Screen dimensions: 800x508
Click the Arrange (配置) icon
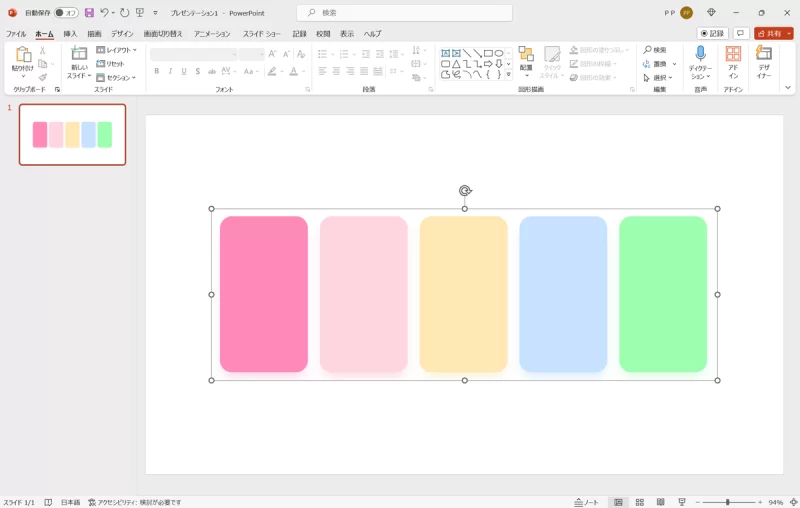point(526,54)
